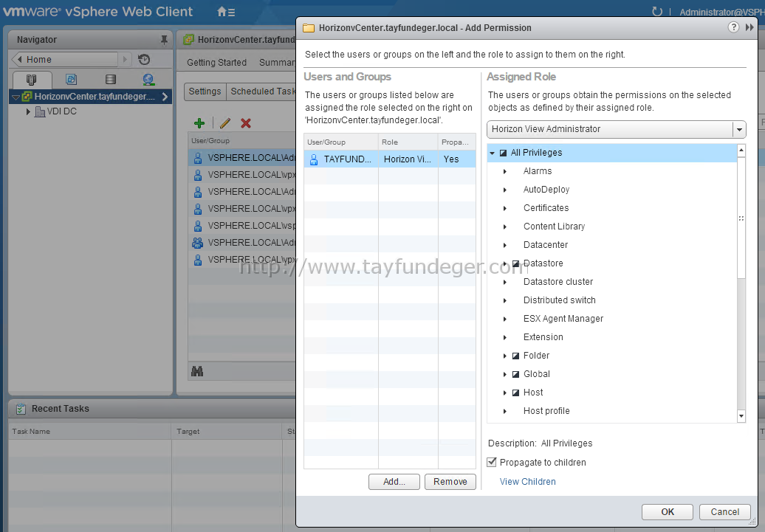Click the privileges list scroll-up arrow
This screenshot has width=765, height=532.
(741, 151)
